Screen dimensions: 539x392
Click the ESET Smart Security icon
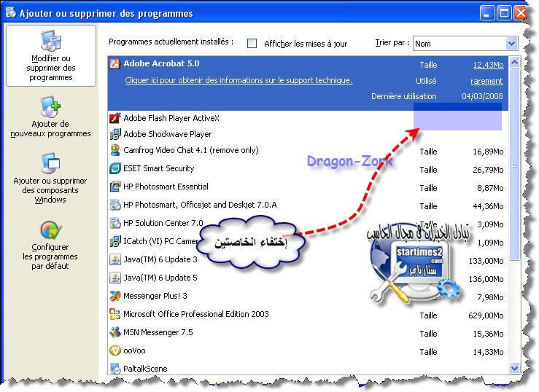point(115,168)
